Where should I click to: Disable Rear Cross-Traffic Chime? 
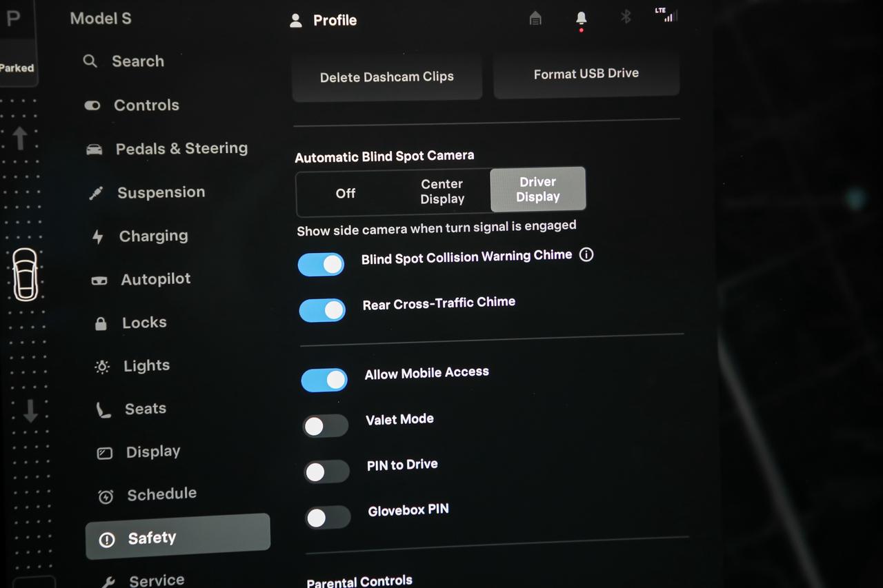click(321, 310)
